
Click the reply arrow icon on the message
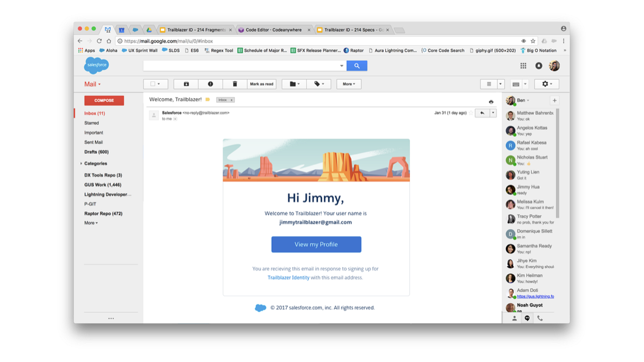(x=482, y=113)
